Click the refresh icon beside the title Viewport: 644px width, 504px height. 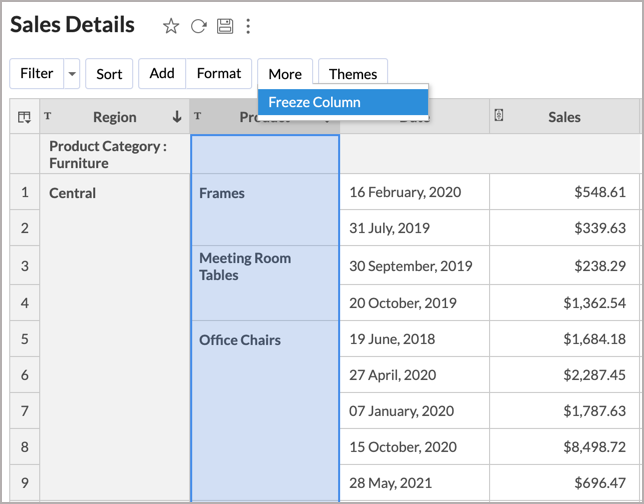198,26
